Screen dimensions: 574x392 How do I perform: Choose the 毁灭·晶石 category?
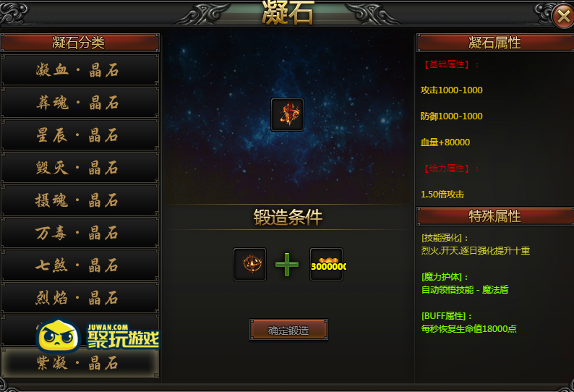(x=80, y=168)
